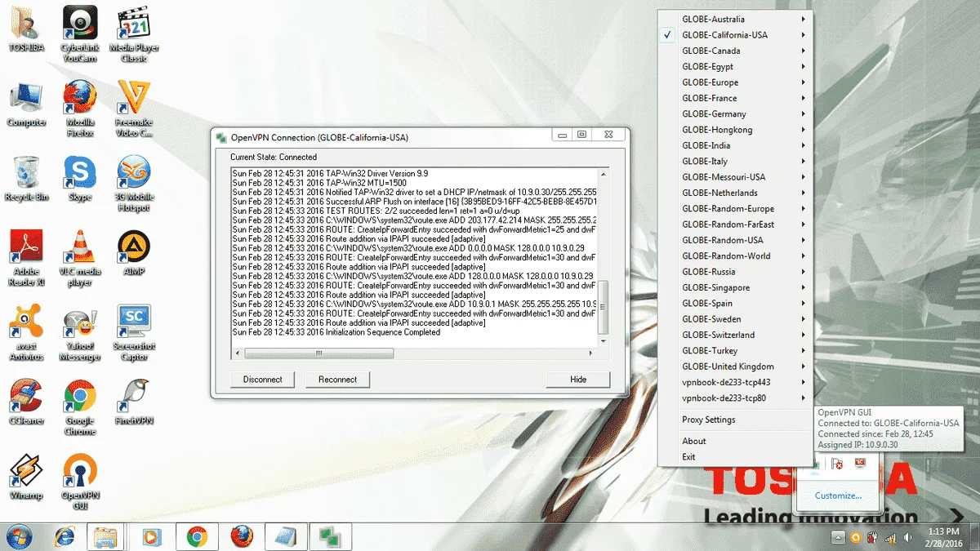Open Action Center flag icon in tray popup
980x551 pixels.
(x=837, y=464)
